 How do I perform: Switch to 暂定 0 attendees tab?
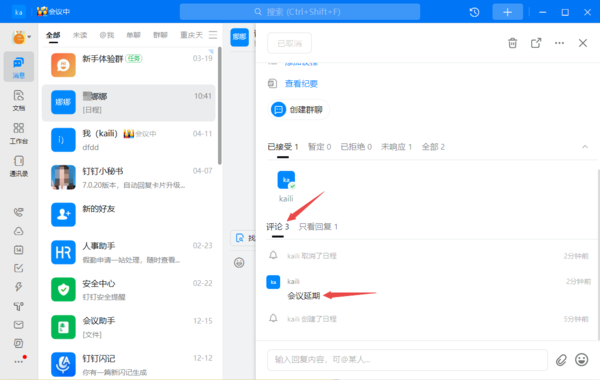[320, 147]
